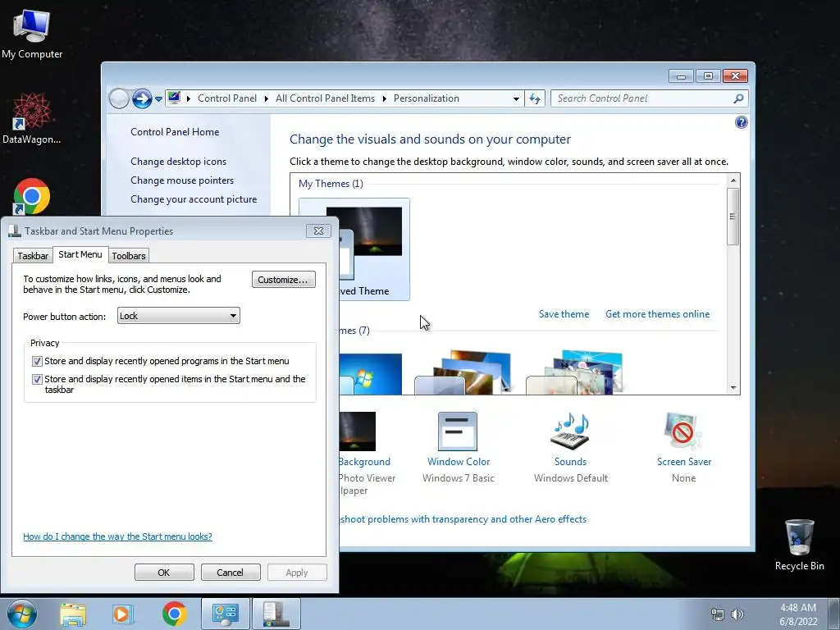The width and height of the screenshot is (840, 630).
Task: Click the computer icon in address bar
Action: tap(174, 98)
